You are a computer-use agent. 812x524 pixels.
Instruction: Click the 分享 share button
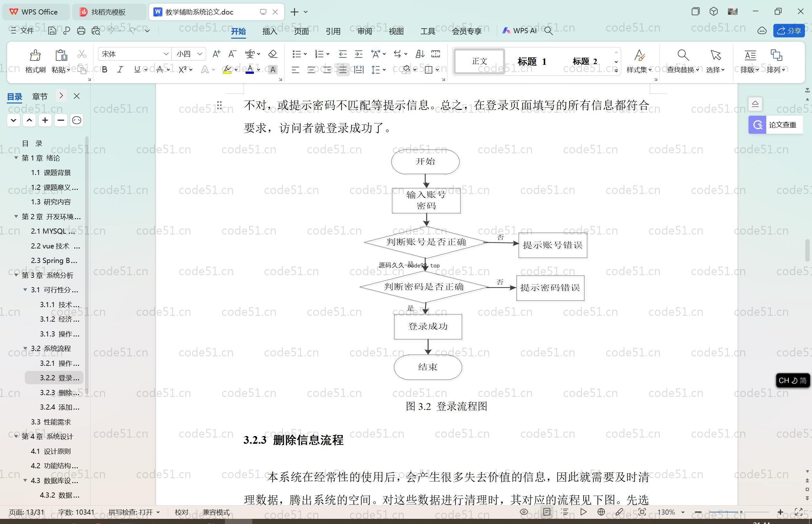point(789,31)
